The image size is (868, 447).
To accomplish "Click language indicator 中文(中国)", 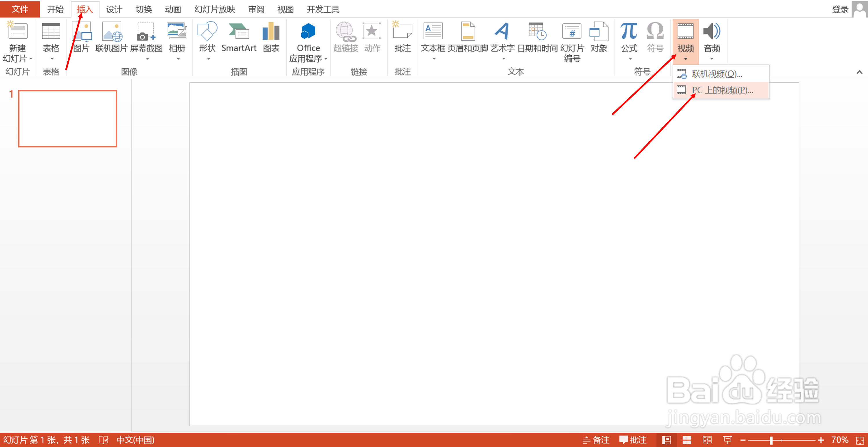I will [135, 440].
